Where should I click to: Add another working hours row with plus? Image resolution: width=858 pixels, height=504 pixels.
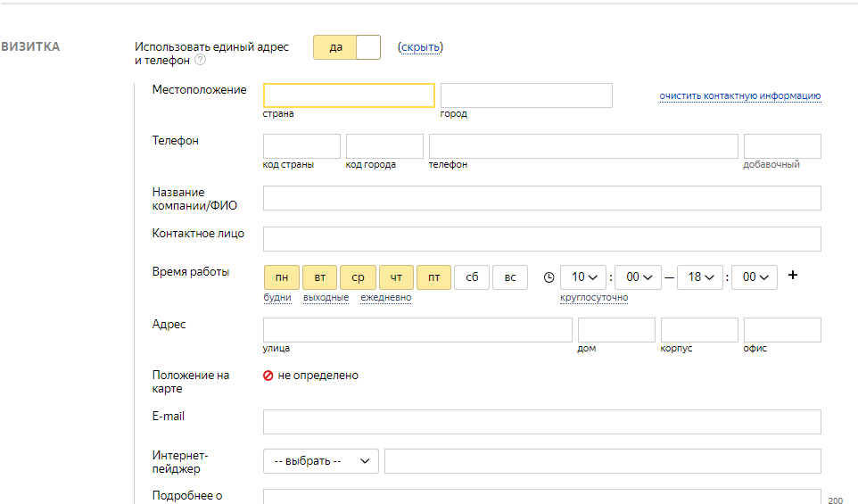[792, 276]
